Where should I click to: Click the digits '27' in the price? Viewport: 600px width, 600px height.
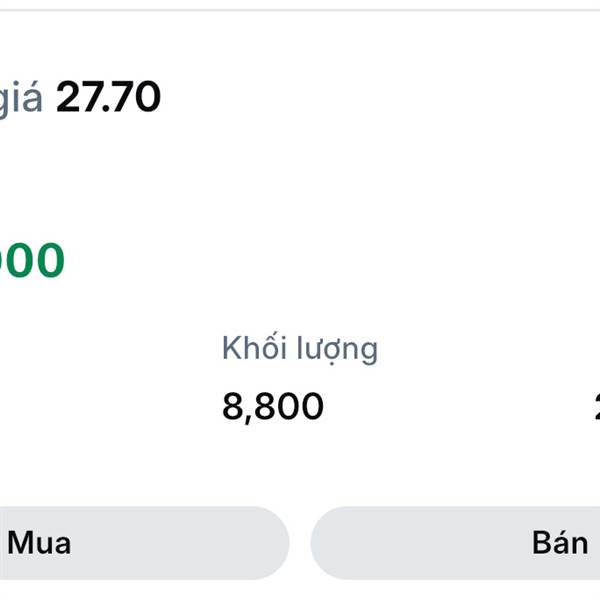click(75, 98)
